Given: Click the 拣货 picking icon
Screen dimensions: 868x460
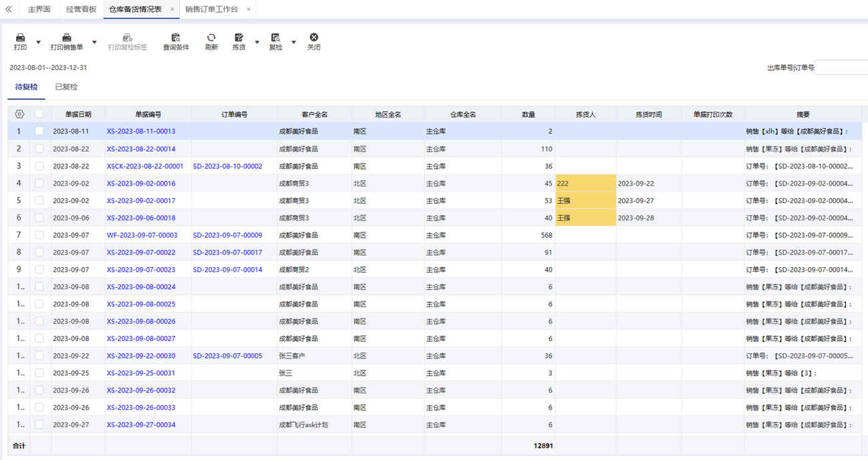Looking at the screenshot, I should [239, 38].
